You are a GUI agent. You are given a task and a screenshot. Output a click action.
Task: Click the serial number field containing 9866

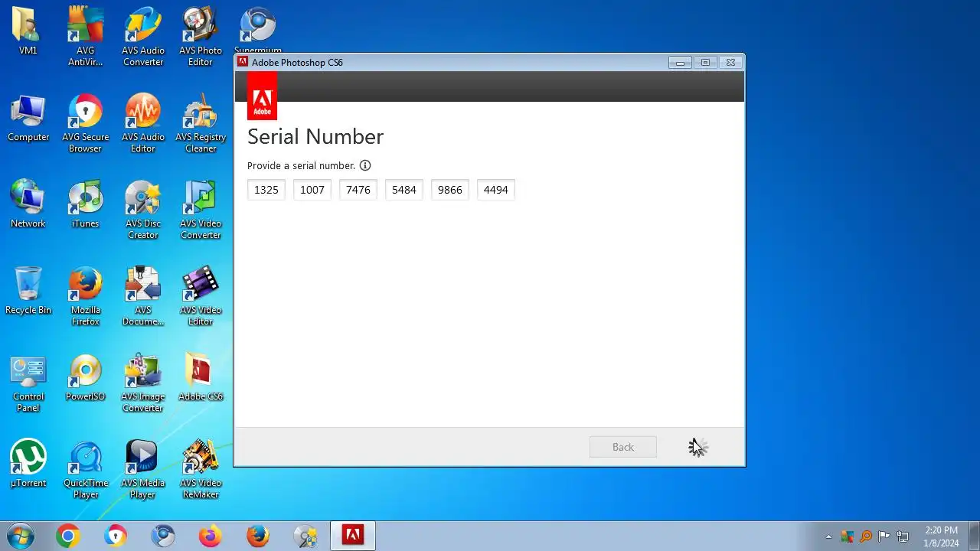click(450, 190)
